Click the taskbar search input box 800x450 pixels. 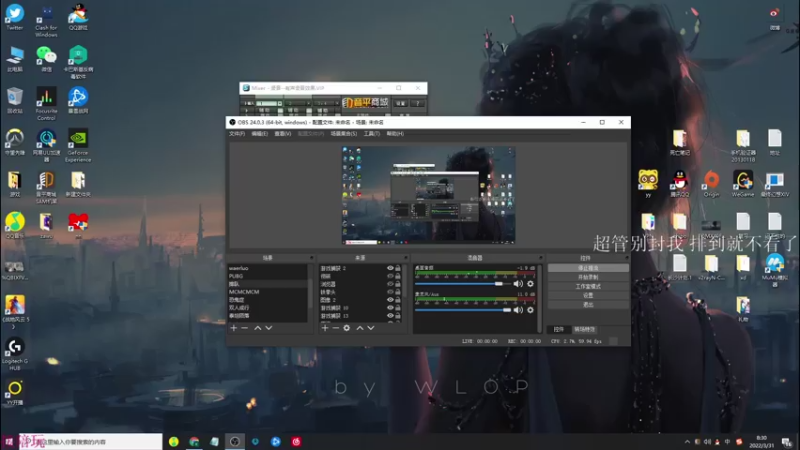[x=91, y=441]
